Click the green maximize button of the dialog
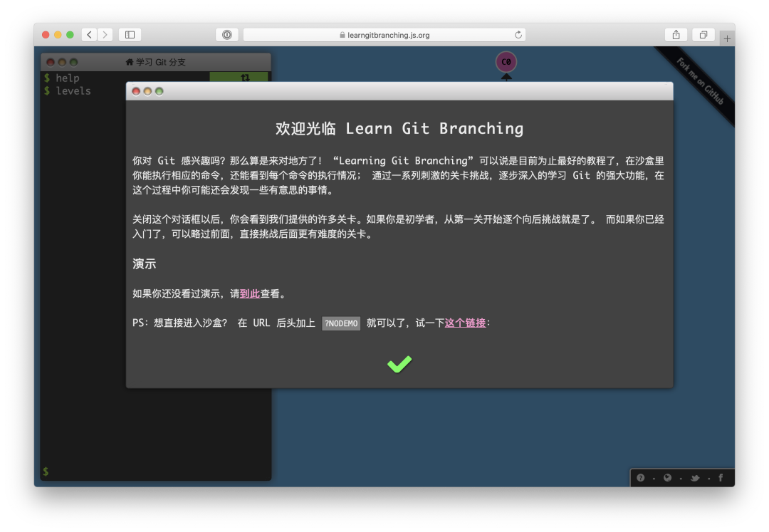 tap(159, 91)
